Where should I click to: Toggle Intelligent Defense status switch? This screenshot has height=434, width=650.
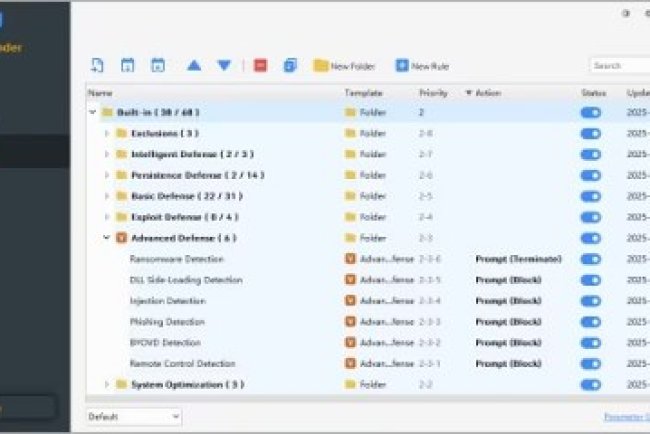[x=591, y=155]
